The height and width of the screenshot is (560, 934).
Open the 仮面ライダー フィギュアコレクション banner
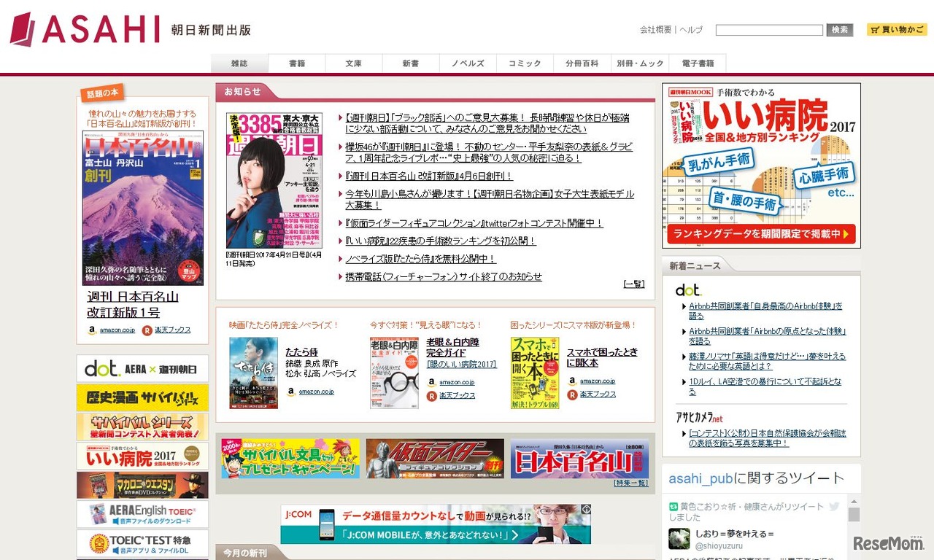[x=435, y=459]
